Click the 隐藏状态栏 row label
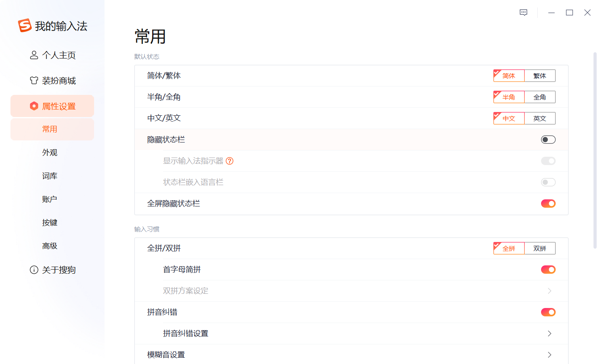Screen dimensions: 600x364 (166, 140)
